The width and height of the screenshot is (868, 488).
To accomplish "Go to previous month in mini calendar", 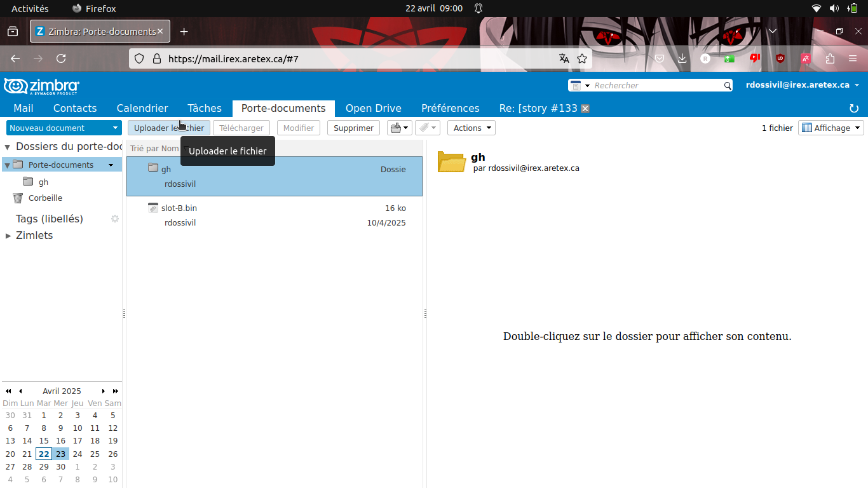I will pyautogui.click(x=20, y=391).
